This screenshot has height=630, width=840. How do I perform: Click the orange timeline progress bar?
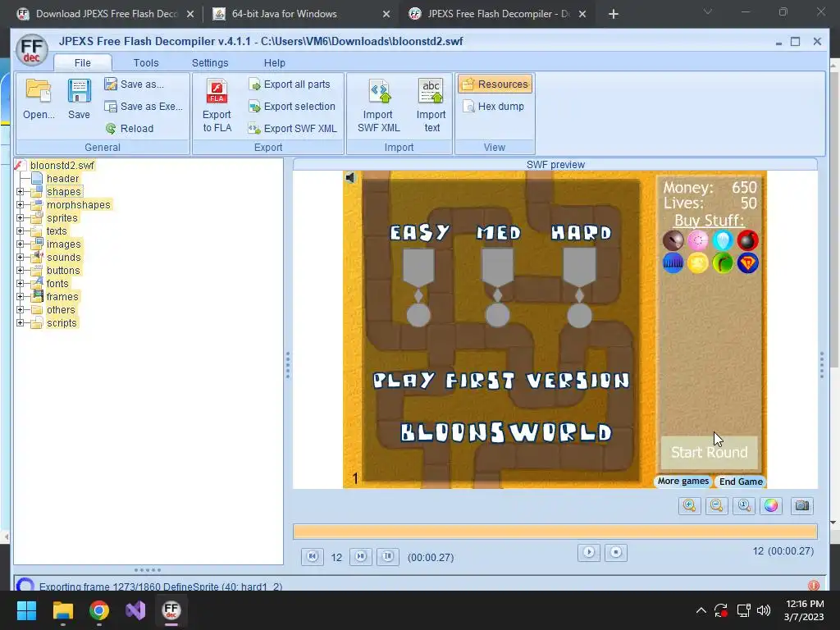tap(555, 532)
